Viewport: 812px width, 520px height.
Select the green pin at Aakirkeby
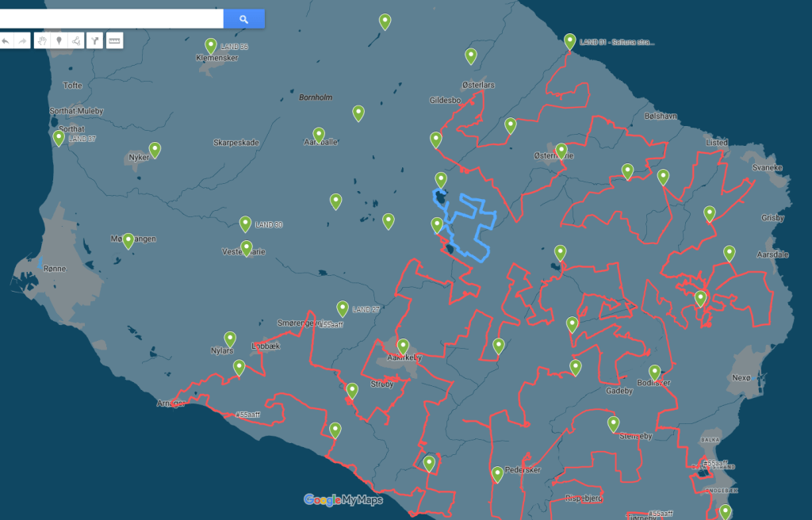[403, 346]
